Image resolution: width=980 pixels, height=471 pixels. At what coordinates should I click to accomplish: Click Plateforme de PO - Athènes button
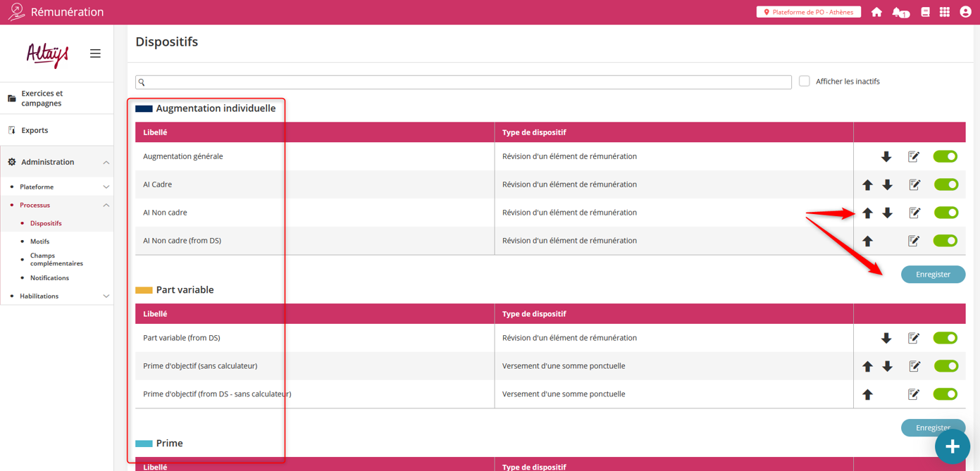point(808,12)
